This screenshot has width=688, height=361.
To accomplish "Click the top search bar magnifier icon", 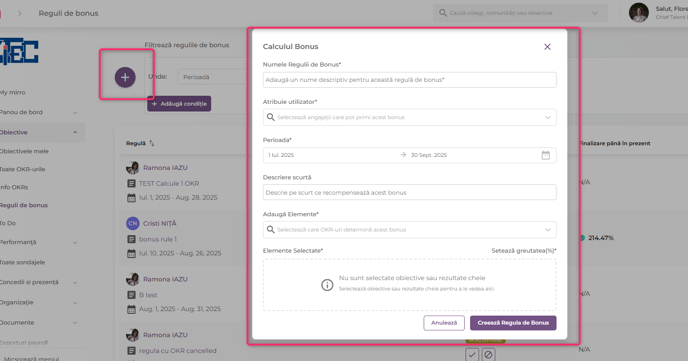I will tap(443, 13).
